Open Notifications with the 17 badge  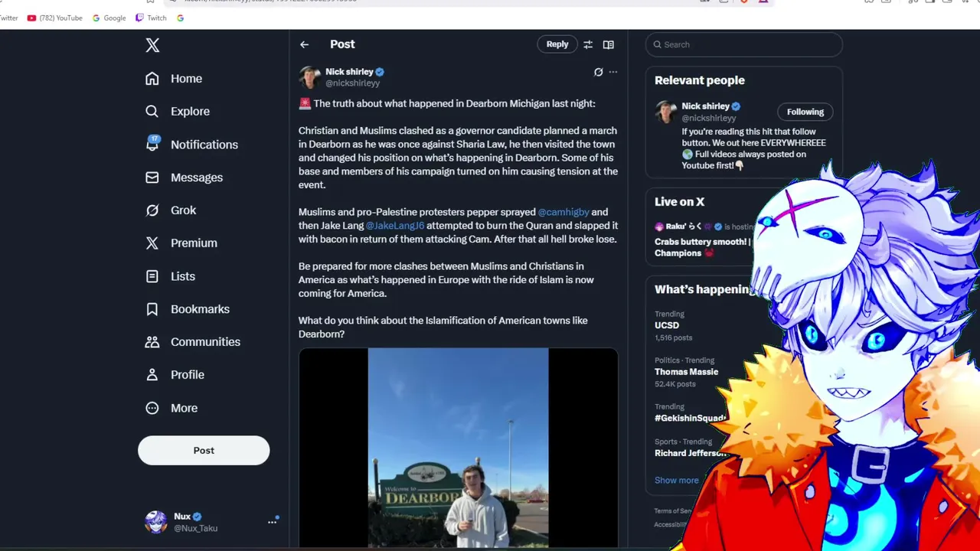coord(191,145)
